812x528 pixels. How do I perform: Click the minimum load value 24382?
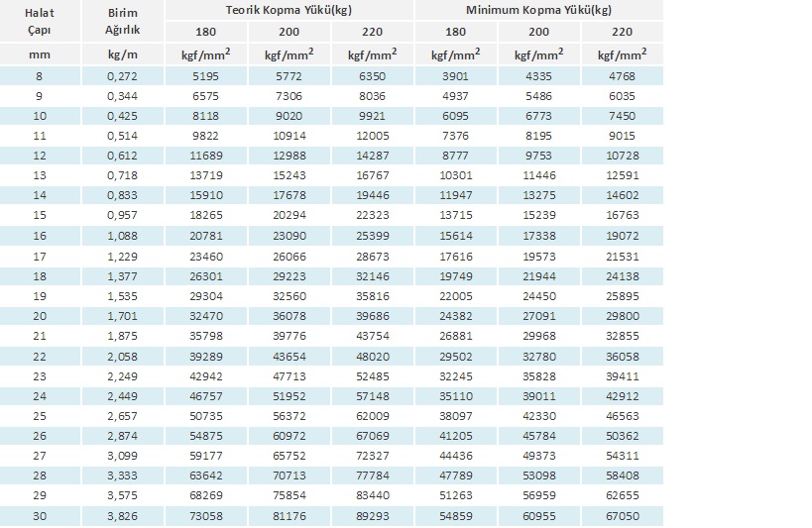456,316
